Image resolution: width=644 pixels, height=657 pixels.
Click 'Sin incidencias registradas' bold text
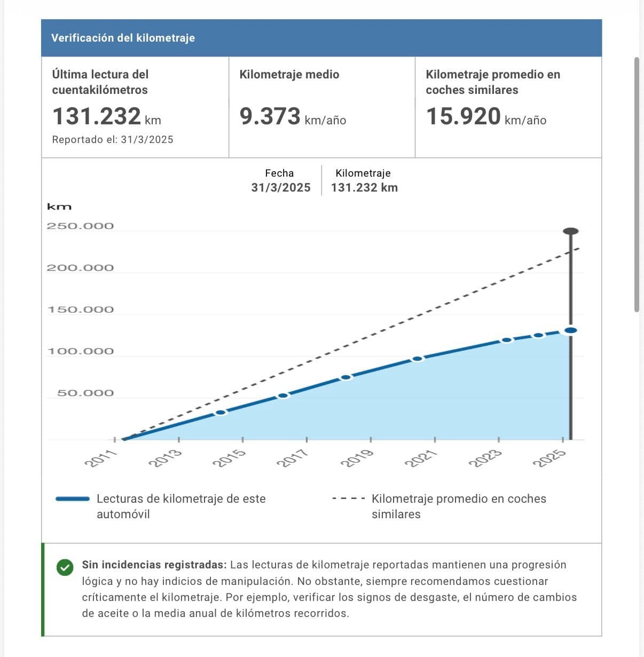coord(154,565)
